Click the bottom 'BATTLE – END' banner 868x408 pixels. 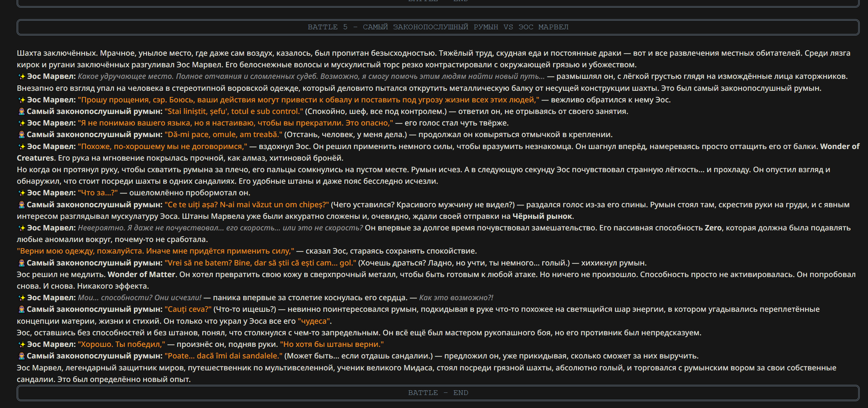pos(438,393)
